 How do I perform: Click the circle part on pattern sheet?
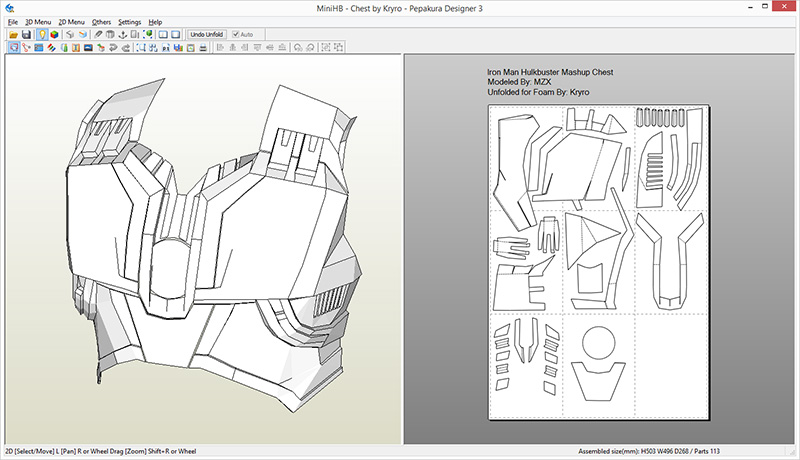598,343
